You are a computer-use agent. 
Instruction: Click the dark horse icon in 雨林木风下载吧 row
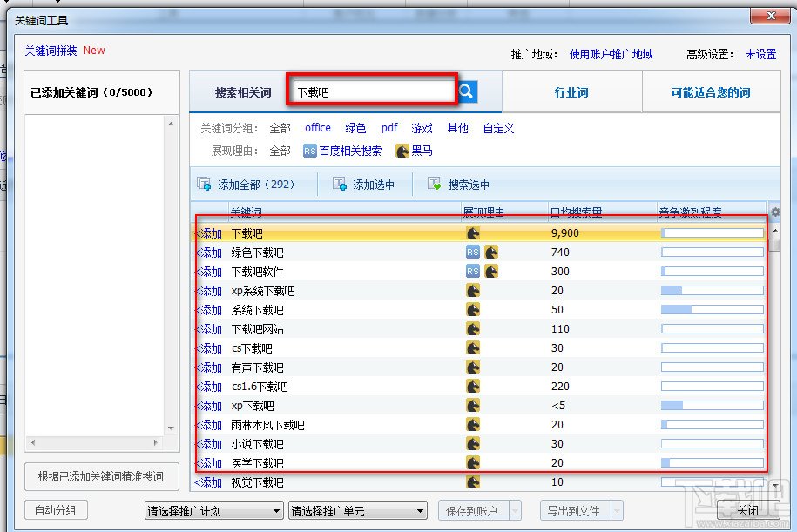(473, 425)
